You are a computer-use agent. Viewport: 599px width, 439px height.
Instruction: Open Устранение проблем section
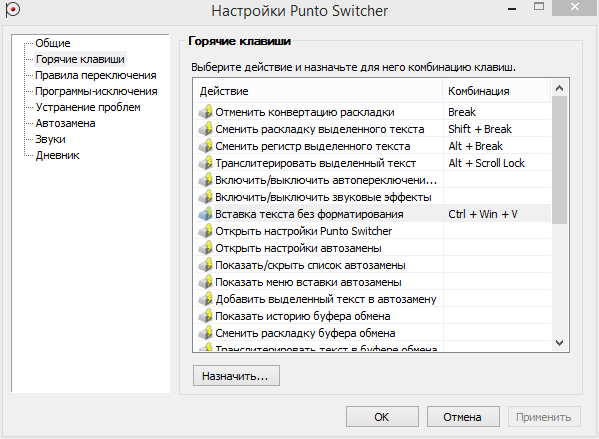tap(88, 107)
